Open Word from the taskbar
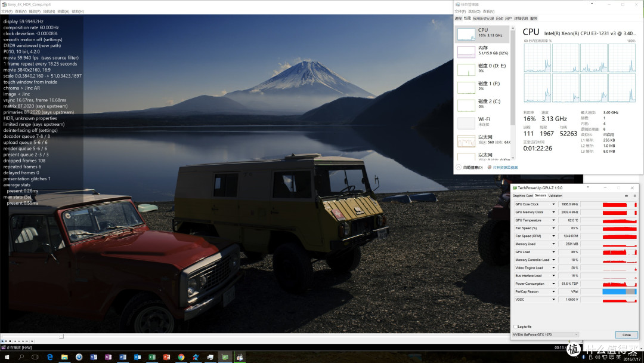Image resolution: width=644 pixels, height=363 pixels. pos(122,357)
